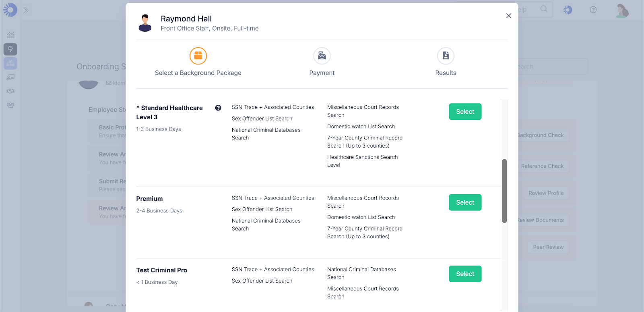Click Raymond Hall's avatar image
This screenshot has width=644, height=312.
click(145, 23)
